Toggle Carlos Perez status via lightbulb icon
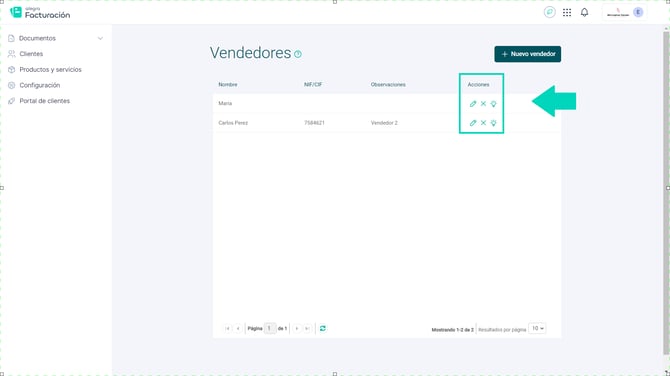The height and width of the screenshot is (376, 670). 494,123
